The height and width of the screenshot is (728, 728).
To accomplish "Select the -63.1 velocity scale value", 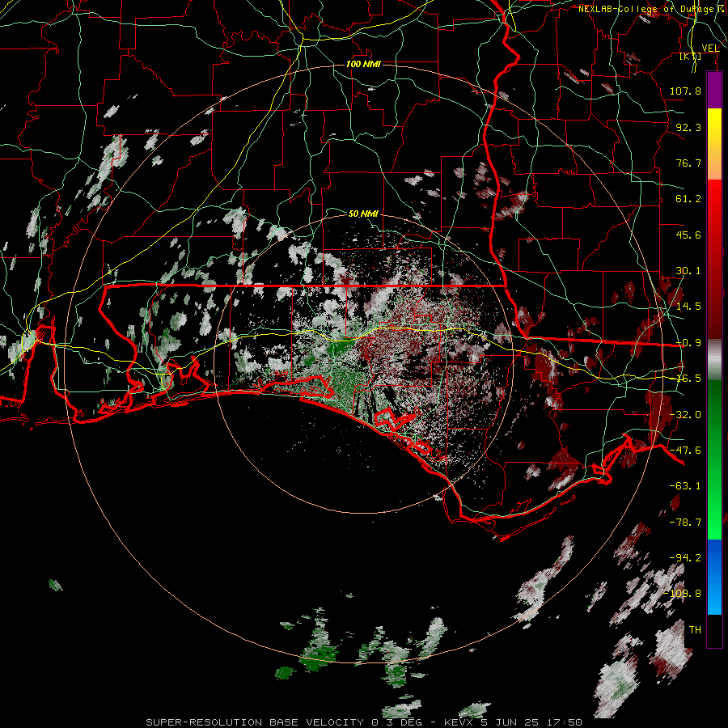I will pyautogui.click(x=685, y=486).
